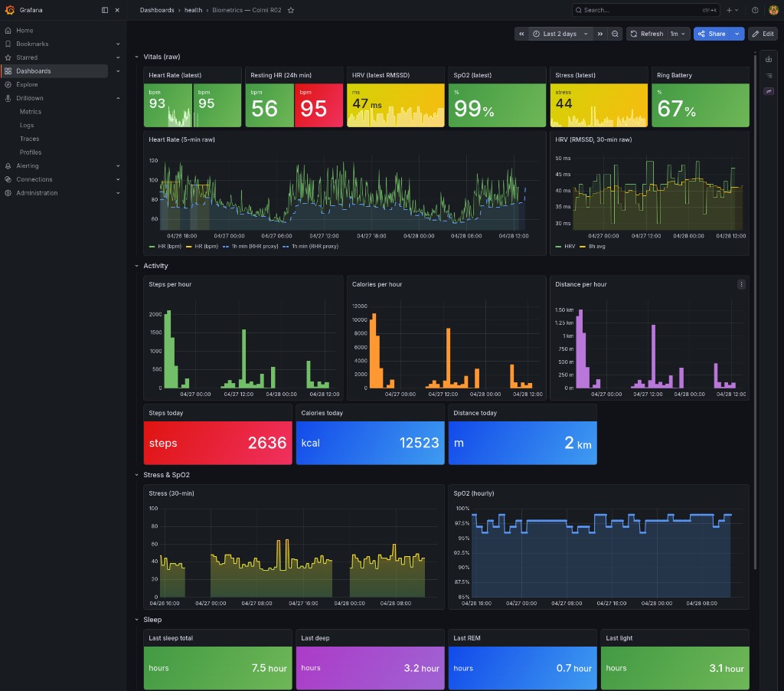
Task: Star the Biometrics dashboard as favorite
Action: click(291, 10)
